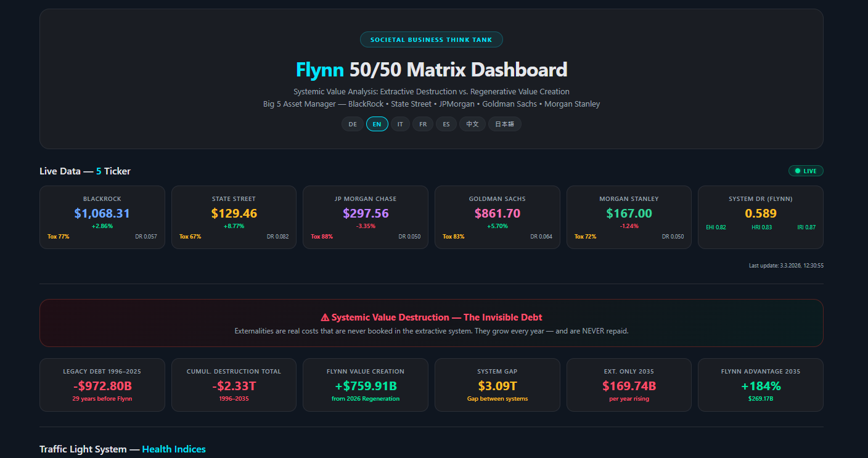Click JP Morgan's -3.35% change
The image size is (868, 458).
point(366,226)
